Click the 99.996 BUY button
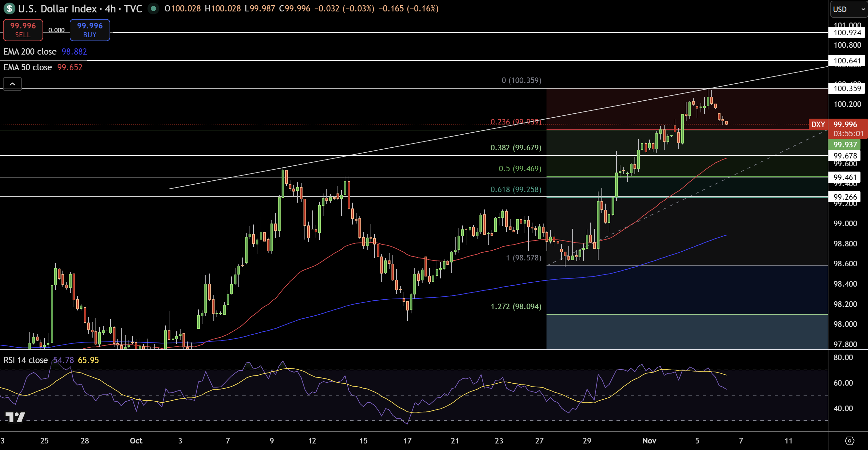 click(90, 30)
